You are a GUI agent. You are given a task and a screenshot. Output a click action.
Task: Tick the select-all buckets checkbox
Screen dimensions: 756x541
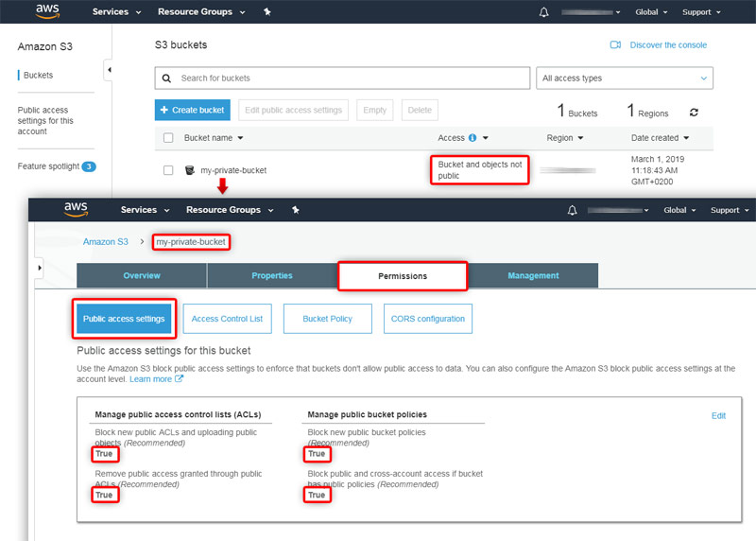[168, 138]
